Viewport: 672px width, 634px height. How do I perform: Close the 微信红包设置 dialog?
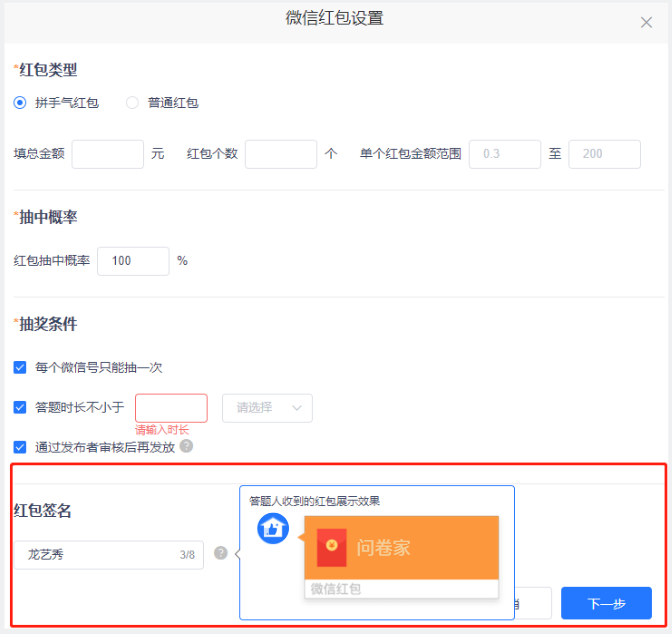(646, 22)
